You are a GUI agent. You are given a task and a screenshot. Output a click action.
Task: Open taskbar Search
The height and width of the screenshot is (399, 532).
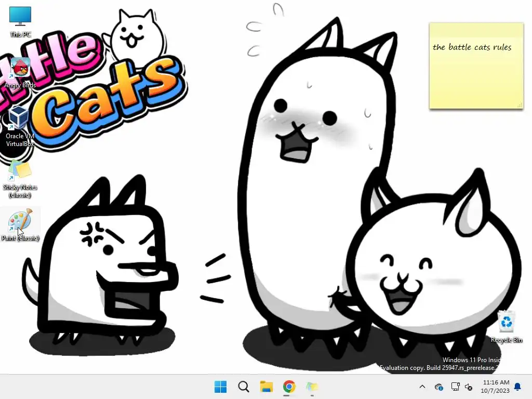coord(244,387)
